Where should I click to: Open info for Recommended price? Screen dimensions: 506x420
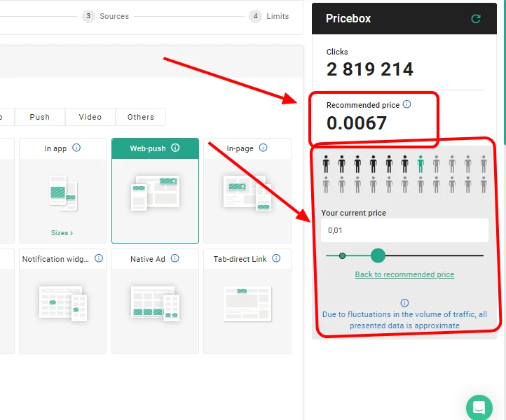407,104
